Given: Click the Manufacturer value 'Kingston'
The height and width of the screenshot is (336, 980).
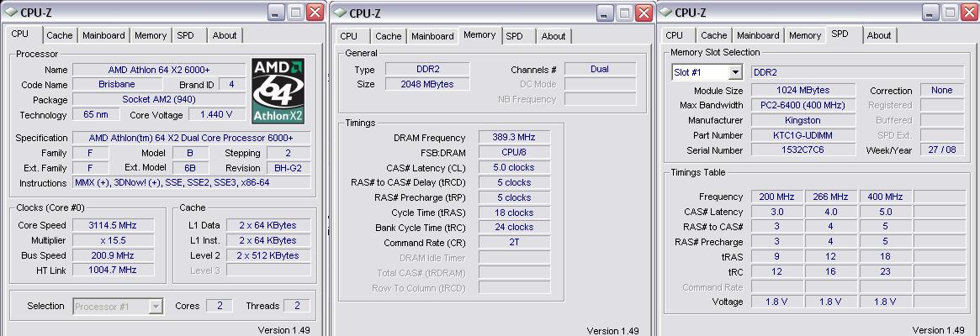Looking at the screenshot, I should tap(803, 120).
